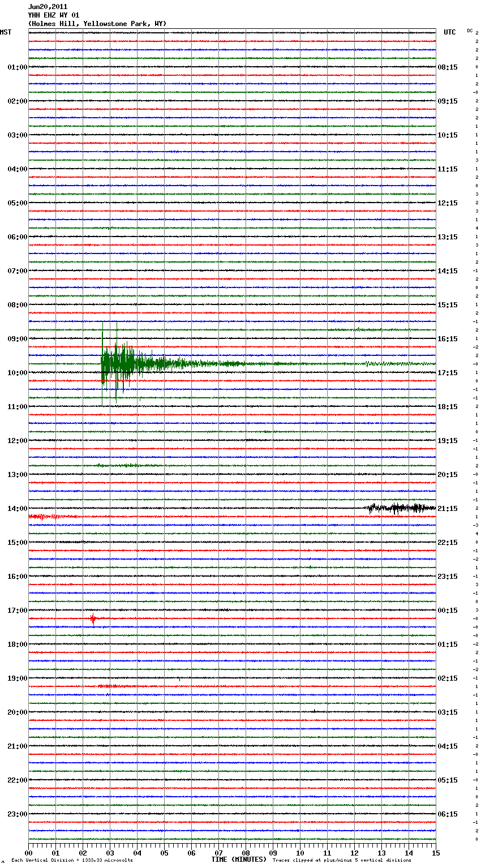Click the 21:00 MST time label
The height and width of the screenshot is (868, 481).
pos(18,746)
